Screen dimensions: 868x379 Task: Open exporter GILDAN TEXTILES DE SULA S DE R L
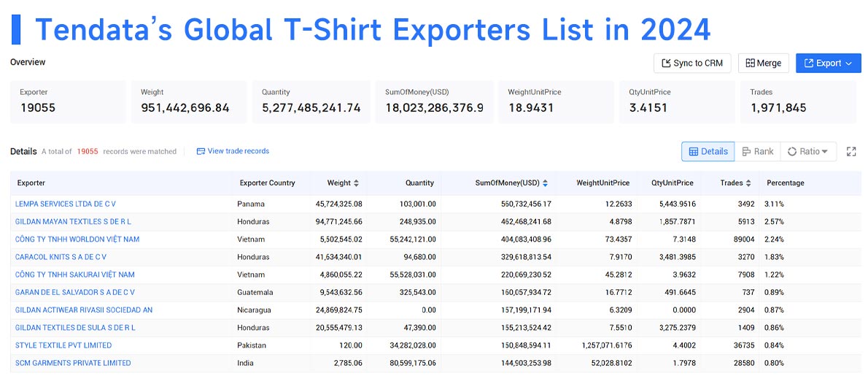75,328
